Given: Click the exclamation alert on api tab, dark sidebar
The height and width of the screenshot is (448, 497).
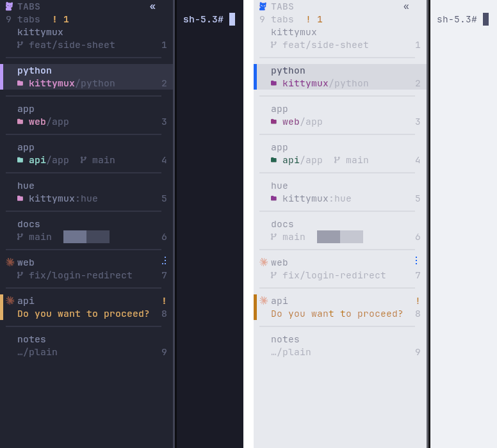Looking at the screenshot, I should (164, 301).
